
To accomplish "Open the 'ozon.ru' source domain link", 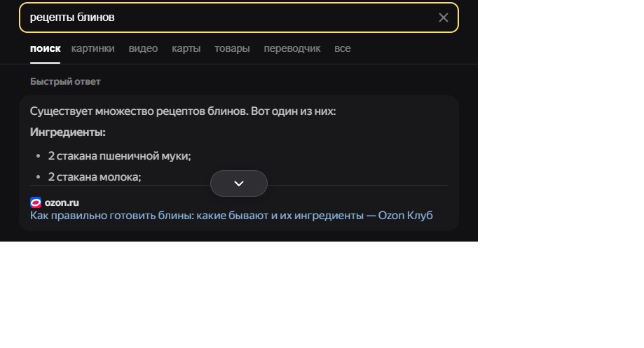I will click(62, 203).
